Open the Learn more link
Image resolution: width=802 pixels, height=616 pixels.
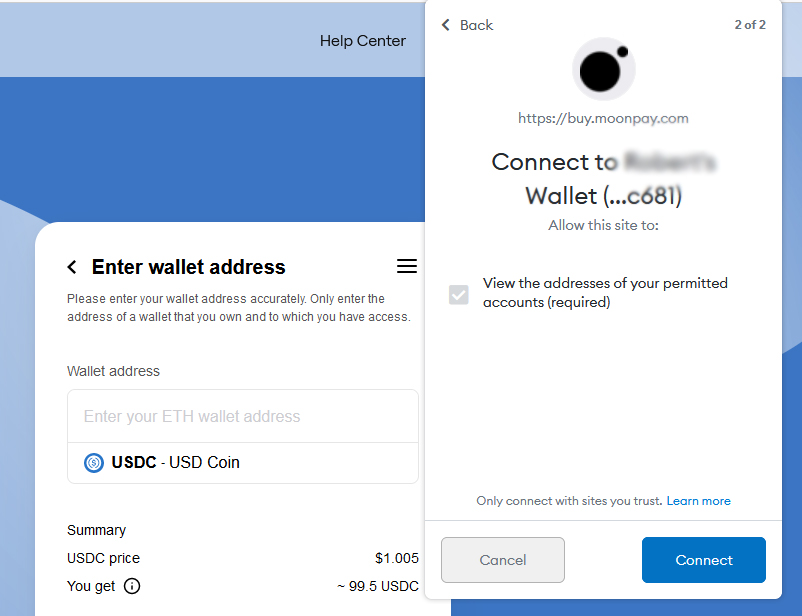(698, 501)
